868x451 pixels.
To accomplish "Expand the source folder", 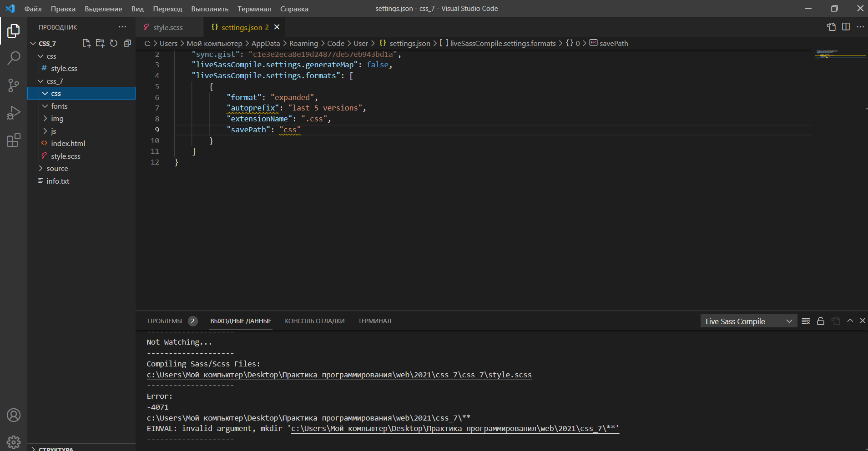I will pos(40,168).
